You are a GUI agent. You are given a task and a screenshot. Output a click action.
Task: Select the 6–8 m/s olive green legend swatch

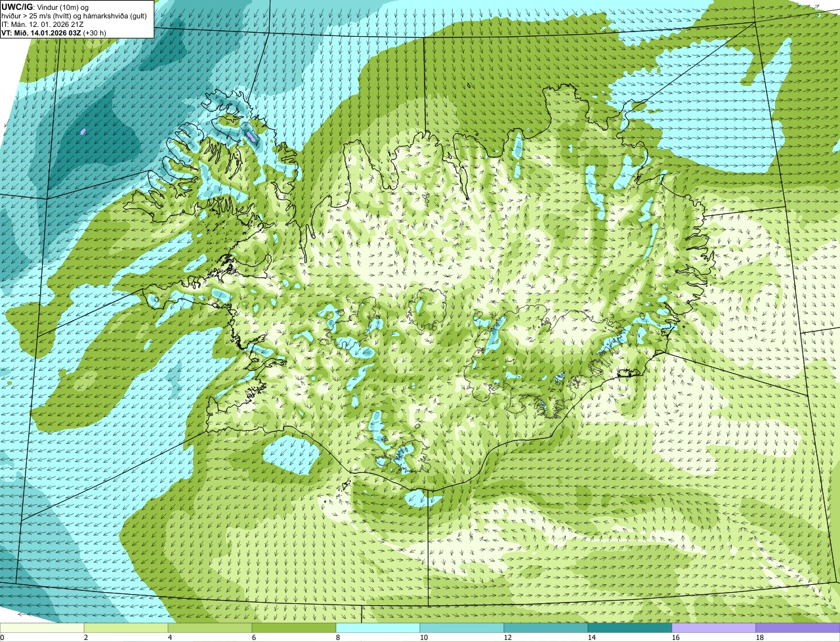pos(294,628)
